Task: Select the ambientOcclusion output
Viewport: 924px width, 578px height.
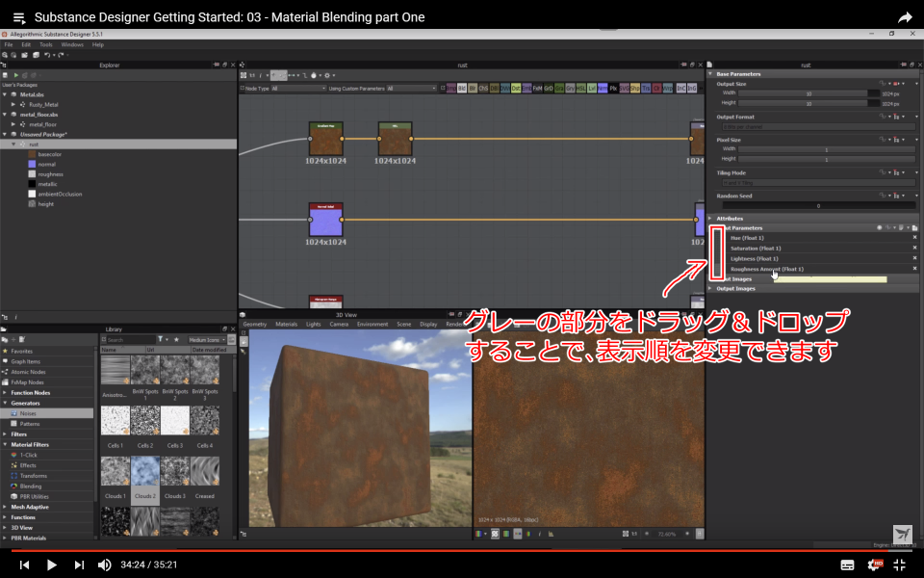Action: click(60, 194)
